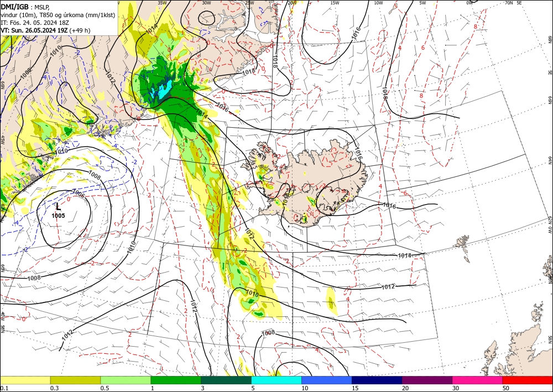Click the '1006' isobar label
Image resolution: width=553 pixels, height=392 pixels.
pos(79,192)
